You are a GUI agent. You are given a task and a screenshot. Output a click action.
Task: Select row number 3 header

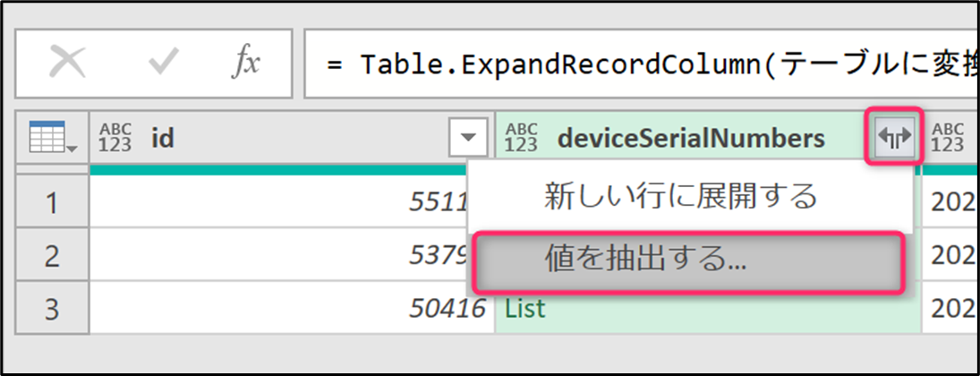tap(52, 310)
